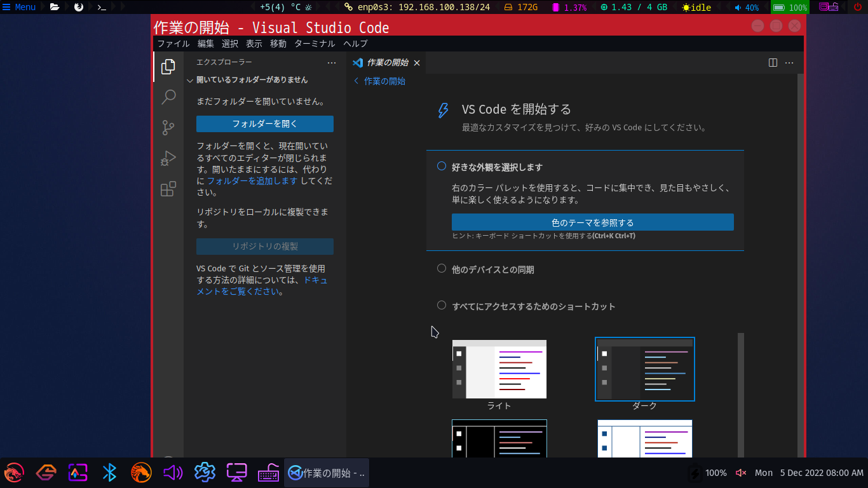Open the 選択 menu
The image size is (868, 488).
tap(230, 44)
